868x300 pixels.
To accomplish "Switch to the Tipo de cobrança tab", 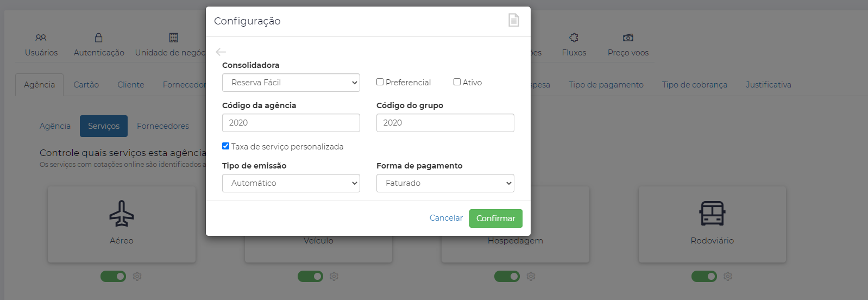I will pyautogui.click(x=694, y=85).
